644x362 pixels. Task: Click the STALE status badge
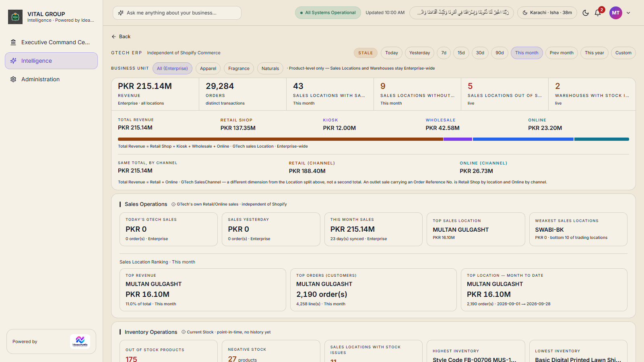(365, 53)
